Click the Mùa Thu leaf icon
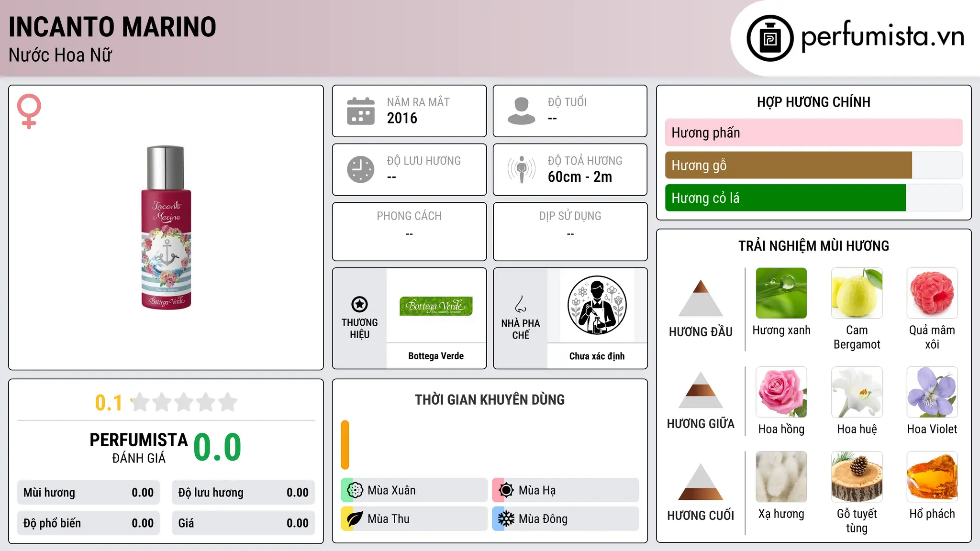980x551 pixels. pos(355,519)
